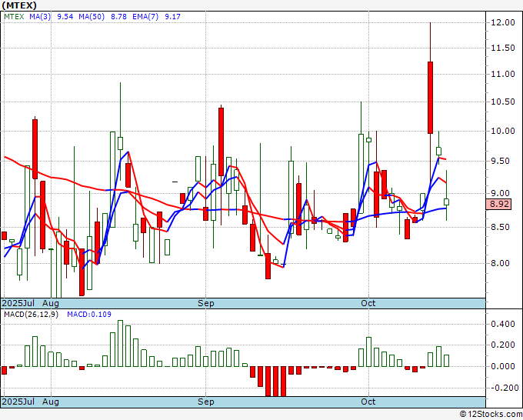Select the MTEX legend label

[x=14, y=16]
